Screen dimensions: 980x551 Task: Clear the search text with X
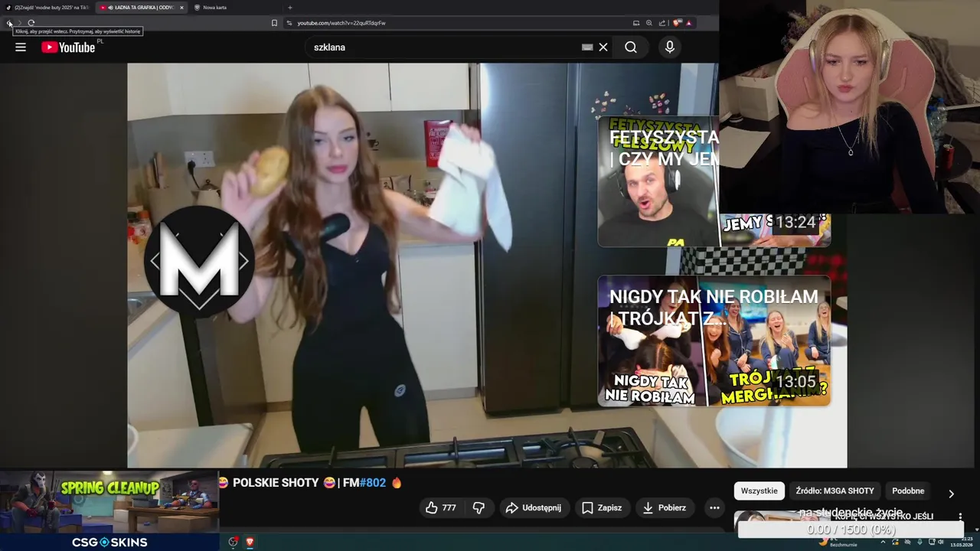tap(603, 47)
